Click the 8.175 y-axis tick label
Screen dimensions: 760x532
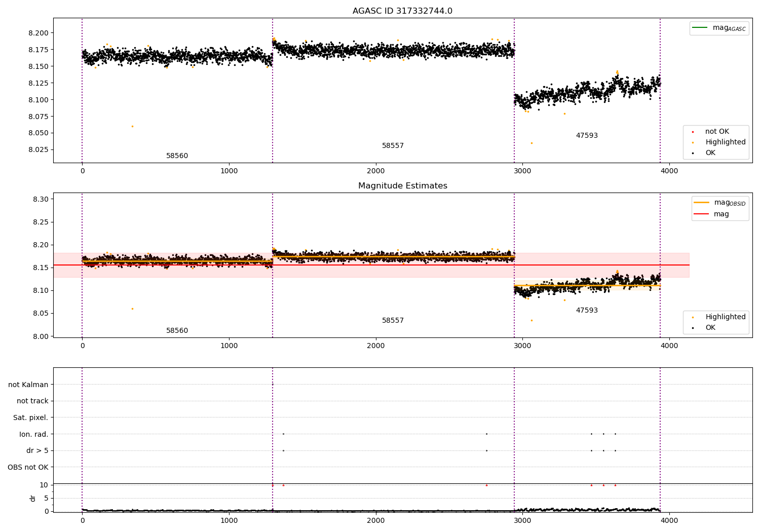click(x=38, y=50)
